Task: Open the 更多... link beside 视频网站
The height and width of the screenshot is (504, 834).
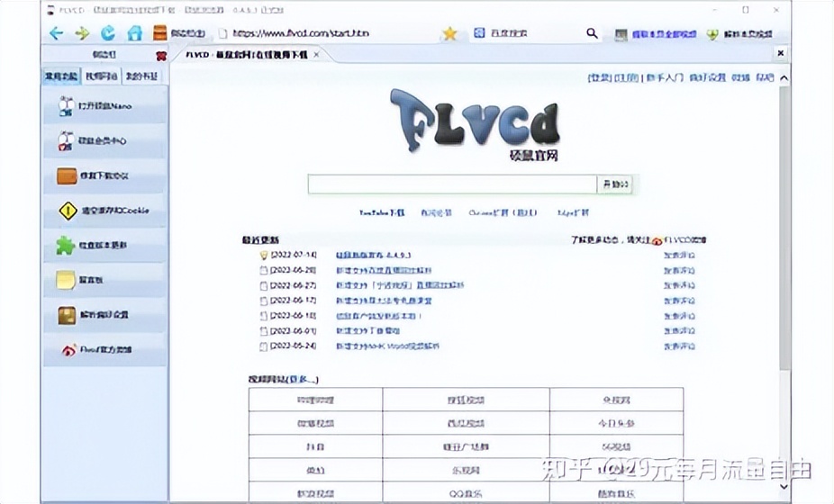Action: coord(303,380)
